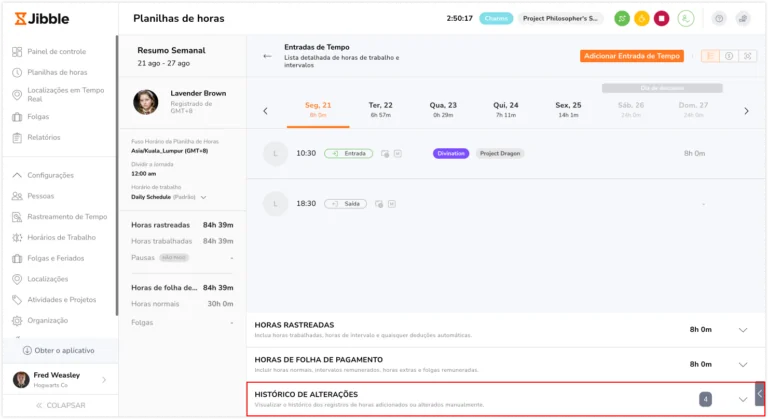Screen dimensions: 768x419
Task: Select the Ter, 22 day tab
Action: 381,109
